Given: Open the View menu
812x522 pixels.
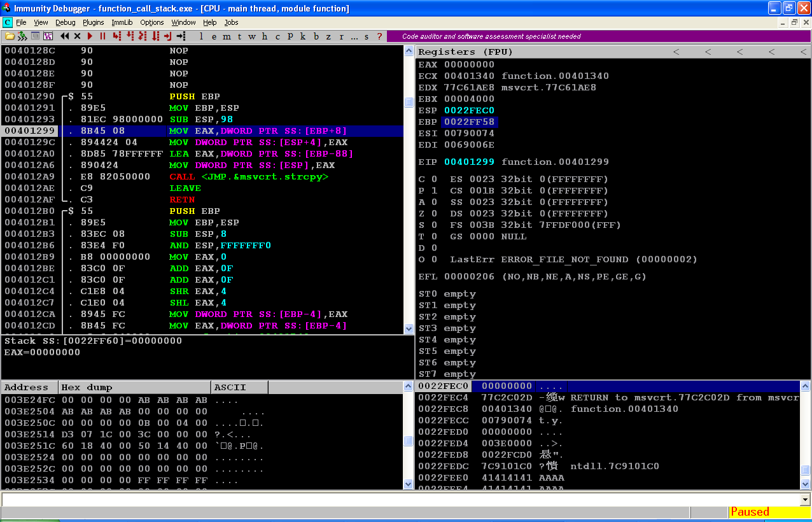Looking at the screenshot, I should coord(41,22).
